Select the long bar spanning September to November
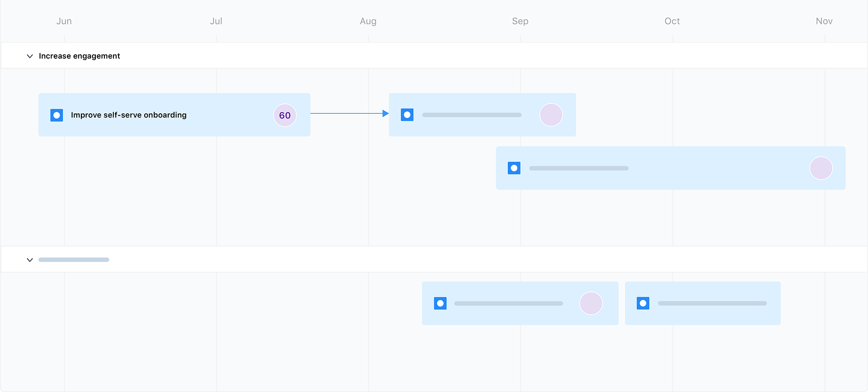The image size is (868, 392). pyautogui.click(x=671, y=168)
